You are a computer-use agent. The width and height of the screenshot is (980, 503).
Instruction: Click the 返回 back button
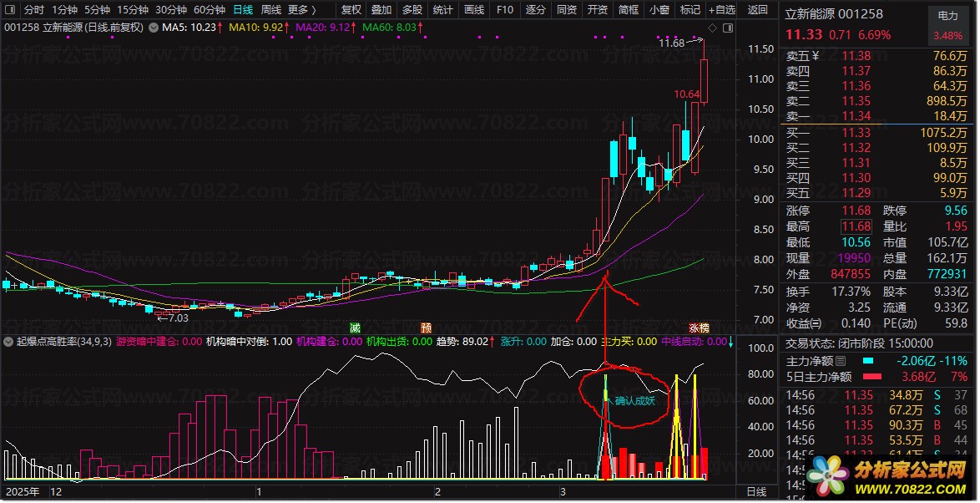click(x=757, y=9)
